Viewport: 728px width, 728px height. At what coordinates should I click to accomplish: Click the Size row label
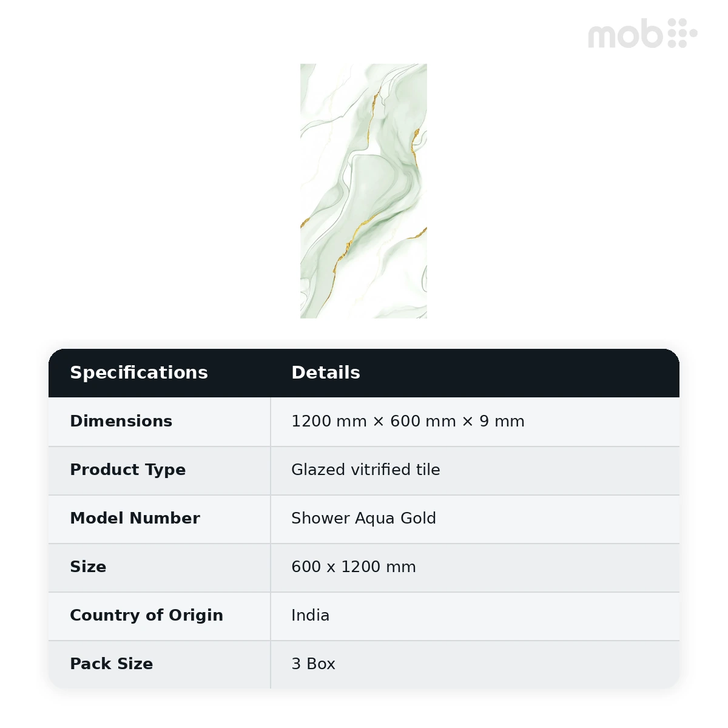(89, 567)
